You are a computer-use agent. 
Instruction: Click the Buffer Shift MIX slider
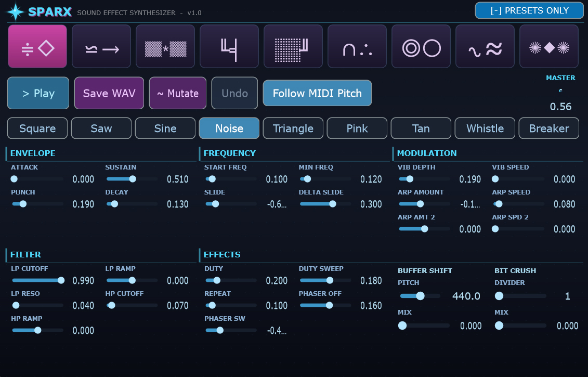[424, 326]
